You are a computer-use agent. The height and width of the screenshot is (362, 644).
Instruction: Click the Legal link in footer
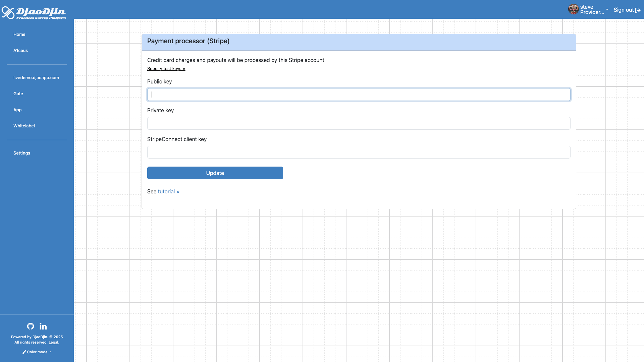point(53,342)
